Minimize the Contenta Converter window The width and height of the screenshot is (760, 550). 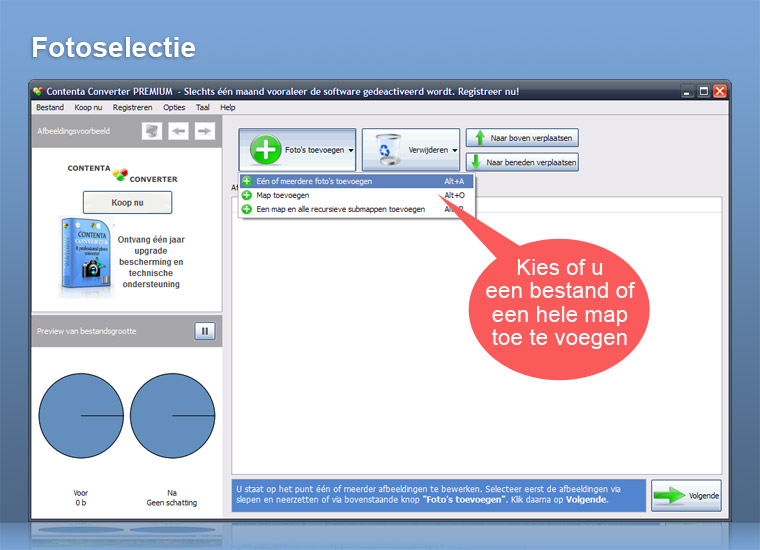coord(687,91)
